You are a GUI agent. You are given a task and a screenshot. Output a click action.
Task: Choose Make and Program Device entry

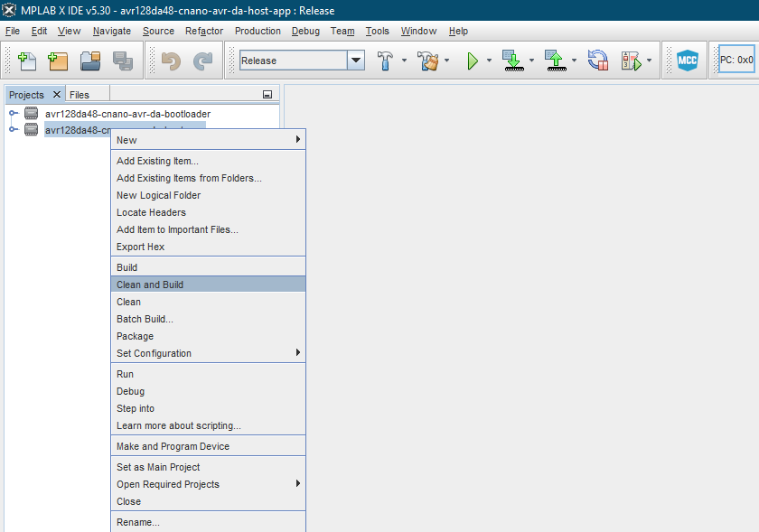(x=209, y=446)
